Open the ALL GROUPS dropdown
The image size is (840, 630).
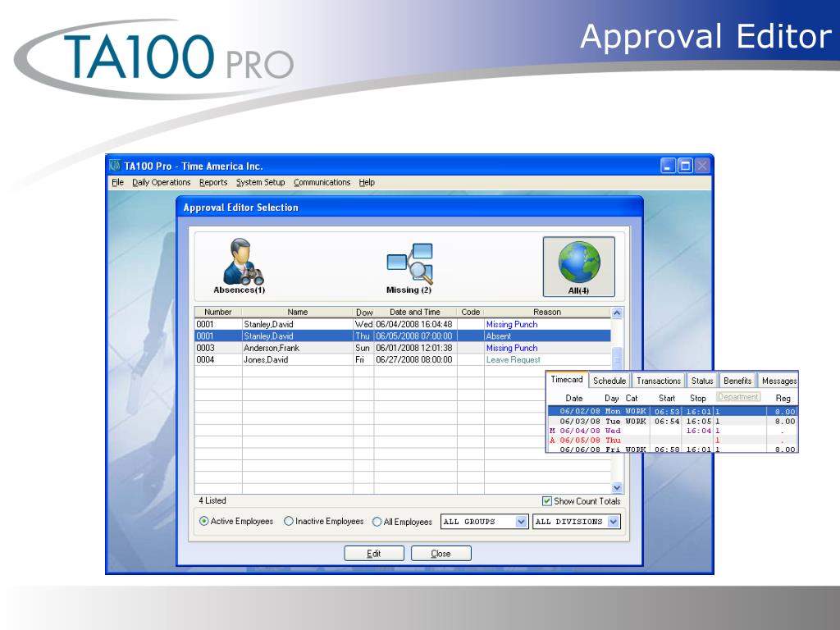pos(484,521)
